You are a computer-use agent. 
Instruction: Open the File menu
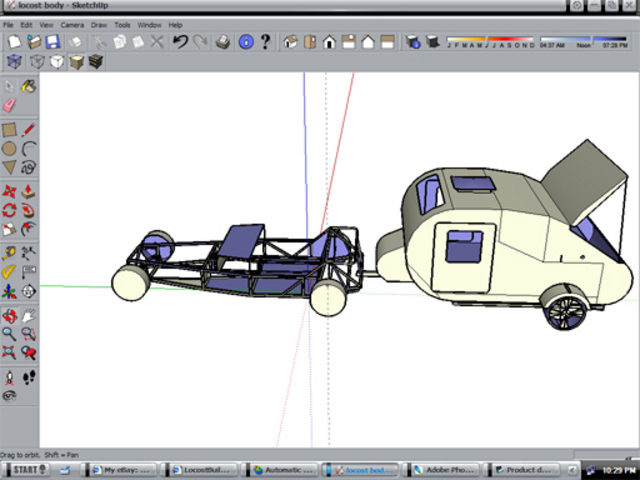pyautogui.click(x=8, y=25)
